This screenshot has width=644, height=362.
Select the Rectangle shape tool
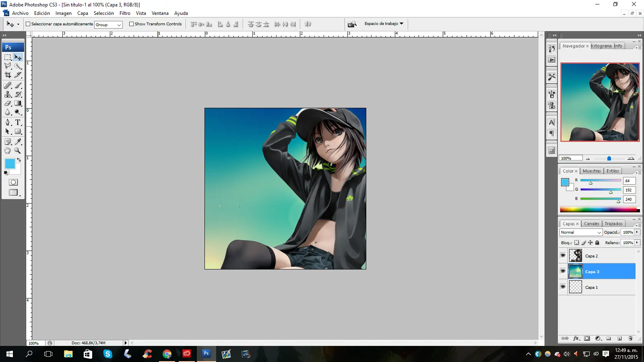pyautogui.click(x=18, y=131)
